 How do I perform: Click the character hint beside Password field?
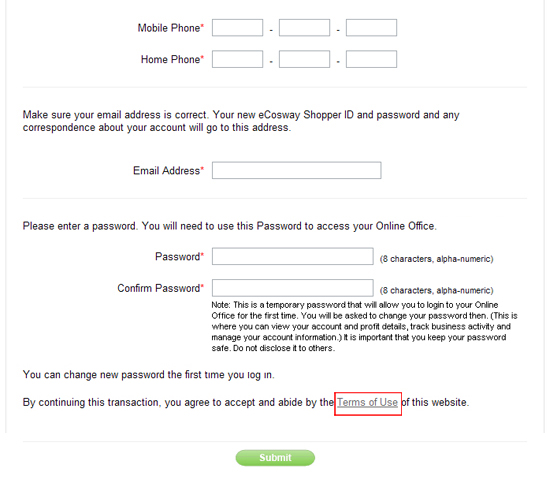coord(437,259)
